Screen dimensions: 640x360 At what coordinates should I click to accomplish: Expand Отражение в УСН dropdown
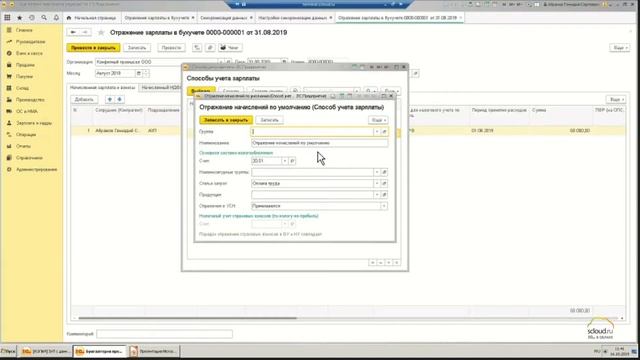click(384, 206)
